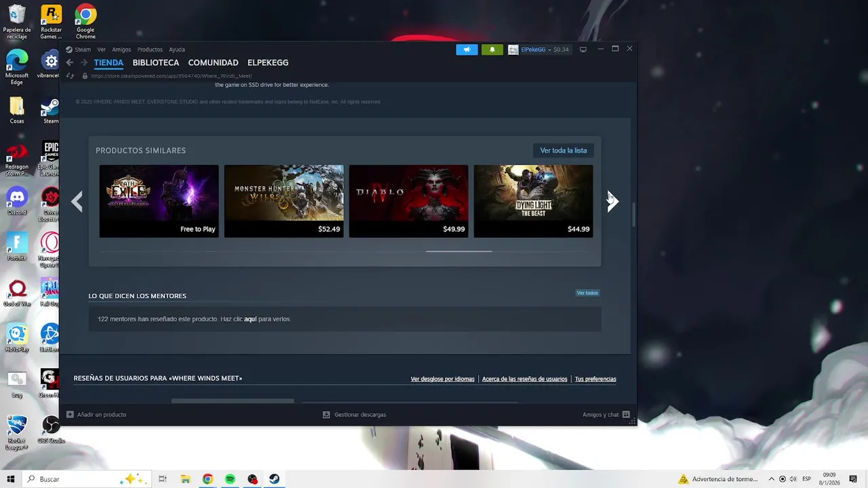Select the TIENDA tab

click(x=108, y=62)
